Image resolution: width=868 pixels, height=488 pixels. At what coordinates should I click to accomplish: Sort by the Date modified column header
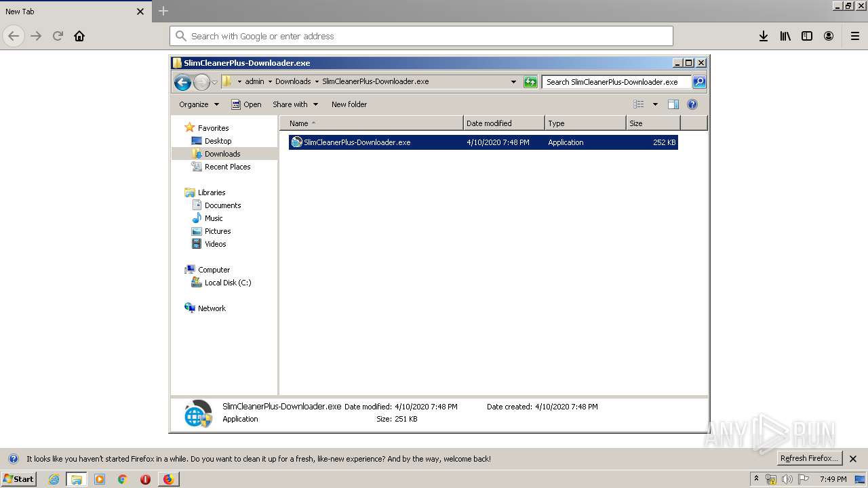click(504, 123)
